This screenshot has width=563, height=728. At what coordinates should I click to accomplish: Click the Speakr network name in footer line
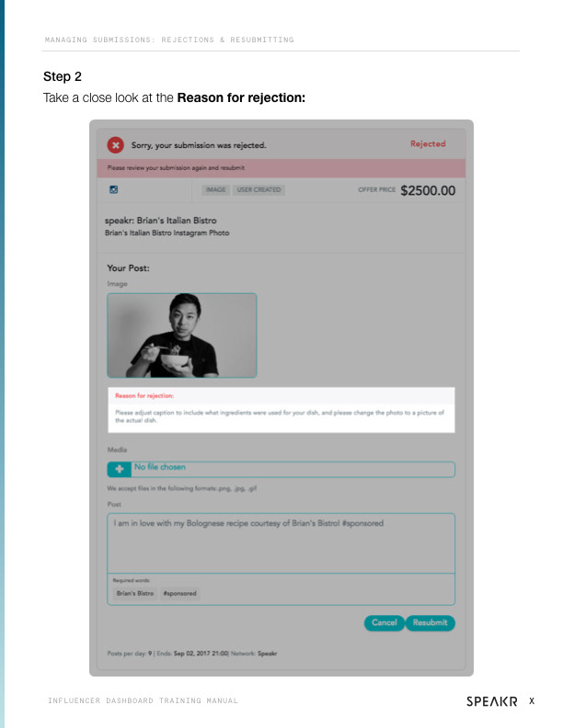267,654
